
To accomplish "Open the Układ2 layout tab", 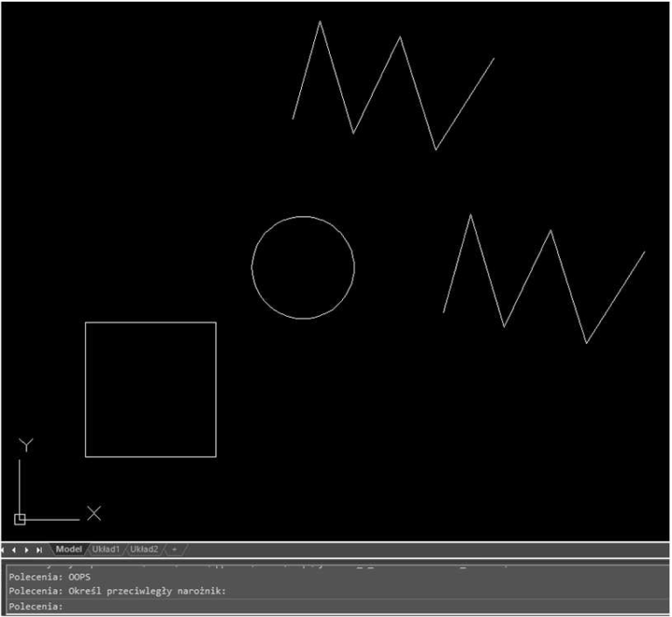I will 144,550.
